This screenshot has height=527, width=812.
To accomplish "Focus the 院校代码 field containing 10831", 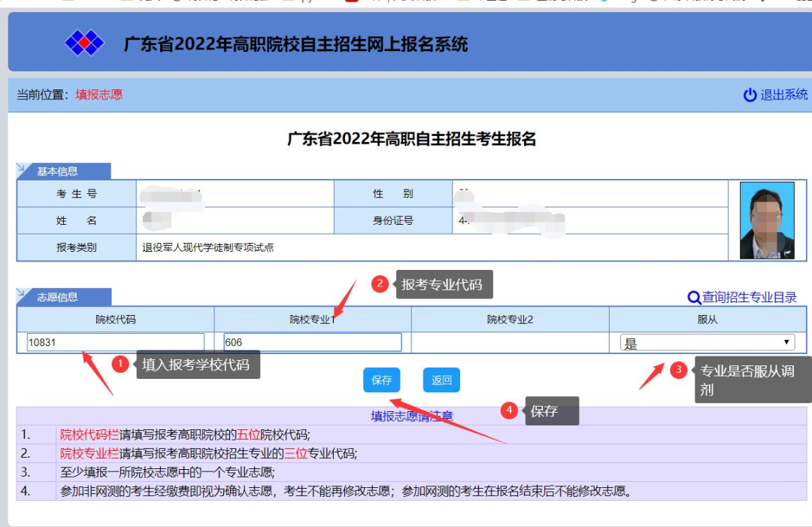I will tap(115, 343).
